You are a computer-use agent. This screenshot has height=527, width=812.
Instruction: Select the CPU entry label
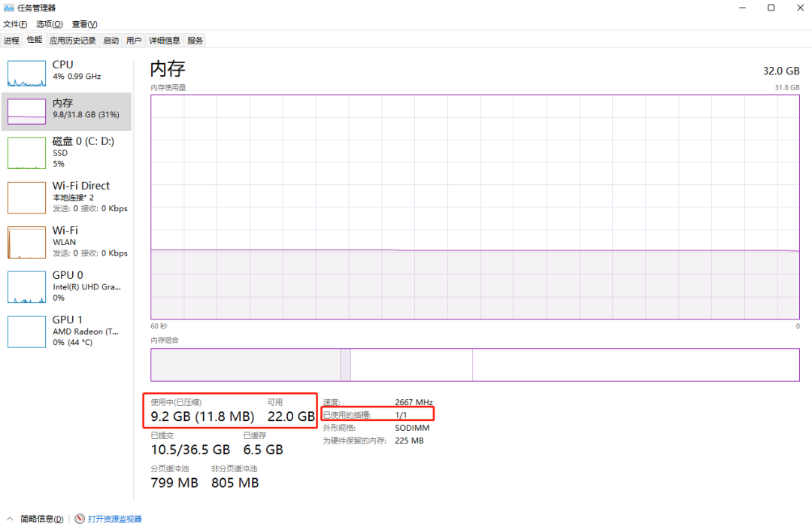click(x=62, y=65)
